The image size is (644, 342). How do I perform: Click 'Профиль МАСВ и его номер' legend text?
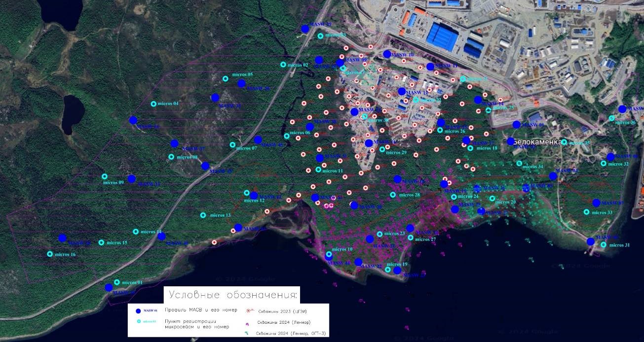point(195,310)
